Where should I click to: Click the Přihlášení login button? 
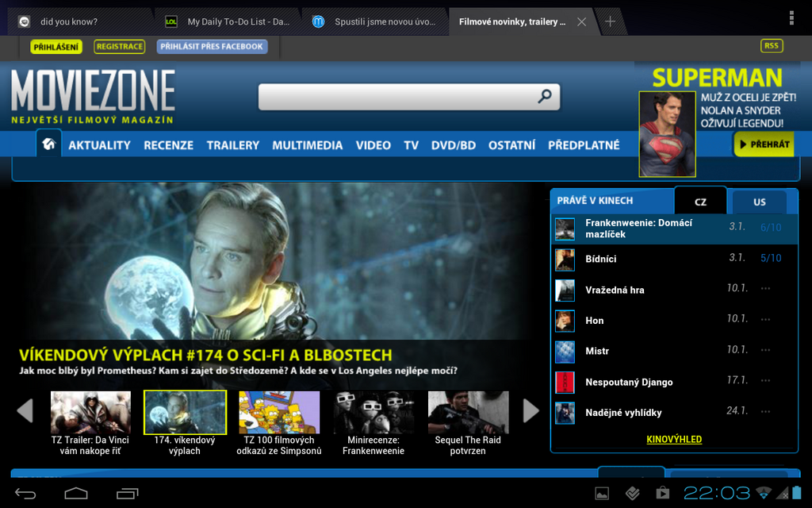point(56,47)
